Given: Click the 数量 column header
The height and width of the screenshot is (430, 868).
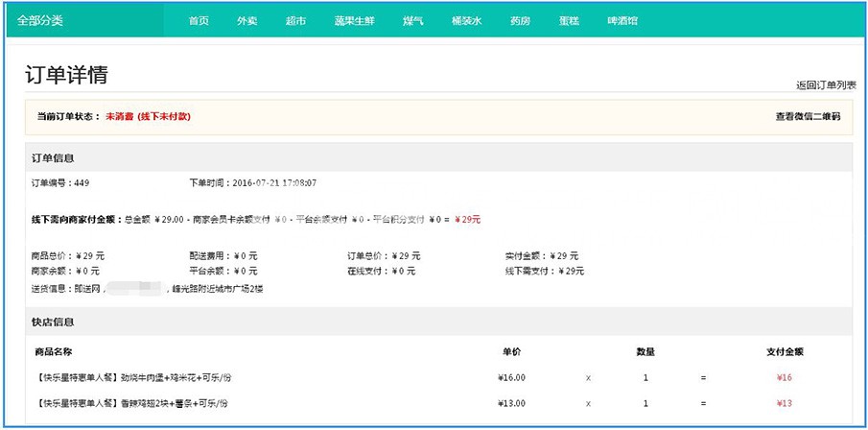Looking at the screenshot, I should coord(646,351).
